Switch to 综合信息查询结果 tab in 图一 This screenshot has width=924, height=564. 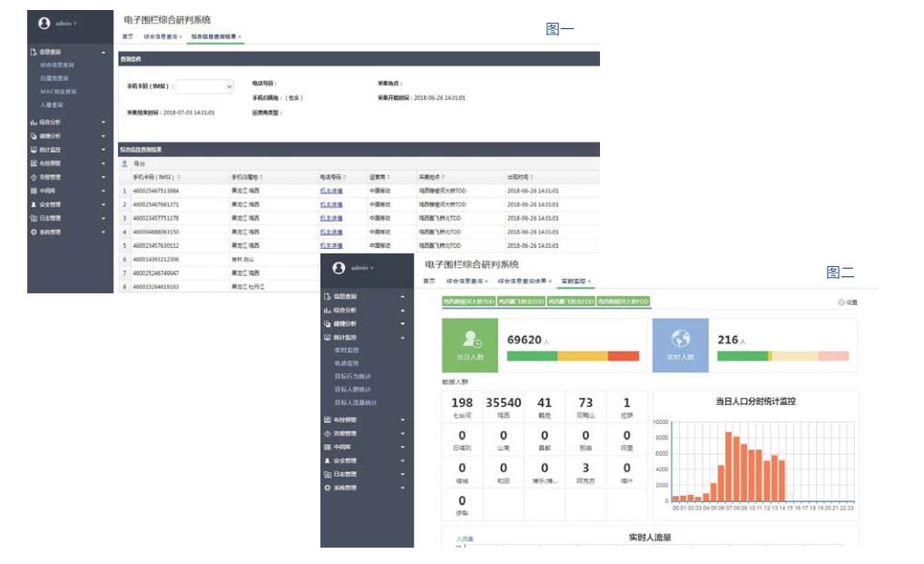click(214, 37)
